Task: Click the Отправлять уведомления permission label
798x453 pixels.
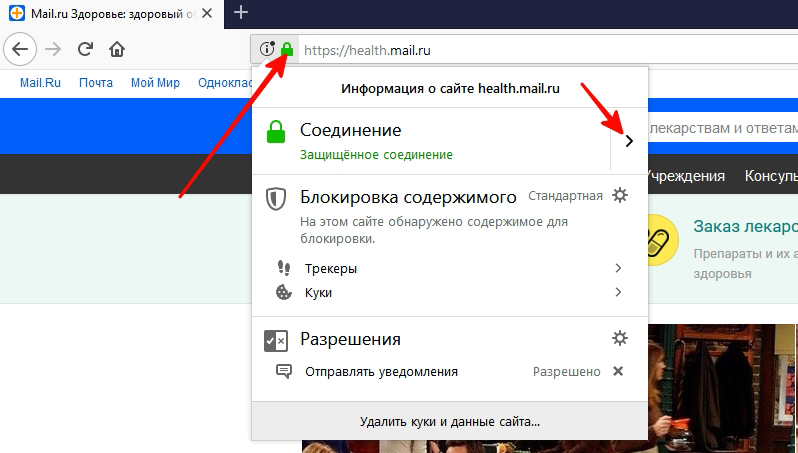Action: [x=381, y=372]
